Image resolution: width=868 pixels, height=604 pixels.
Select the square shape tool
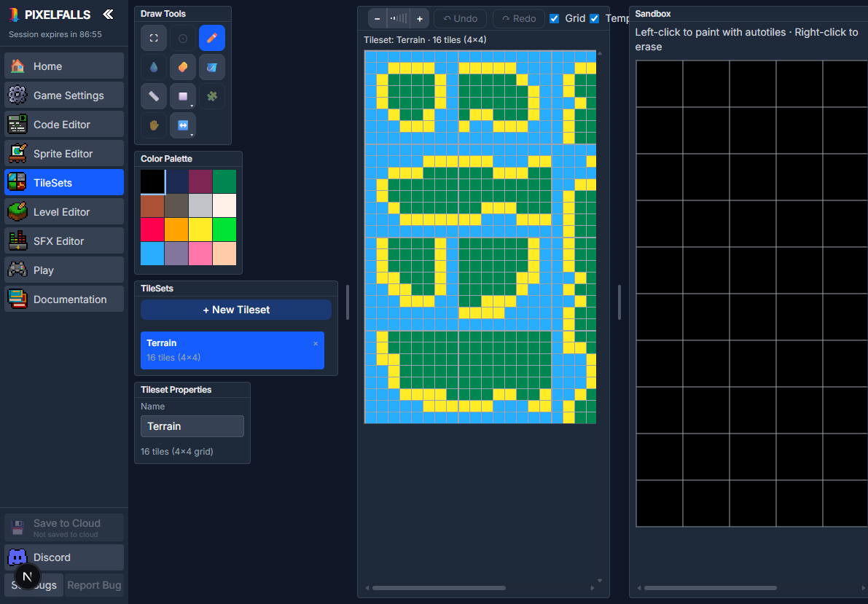[183, 96]
